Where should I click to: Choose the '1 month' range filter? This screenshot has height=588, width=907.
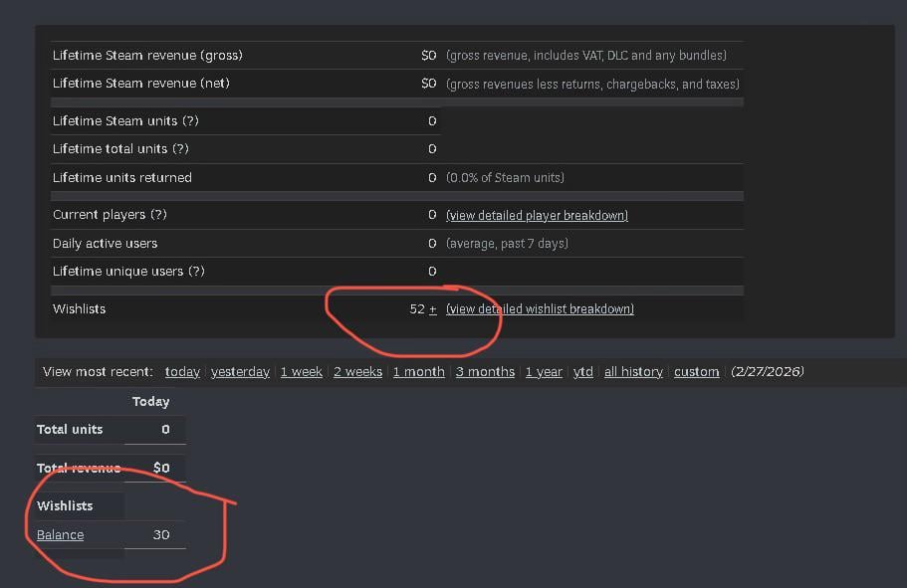tap(418, 372)
